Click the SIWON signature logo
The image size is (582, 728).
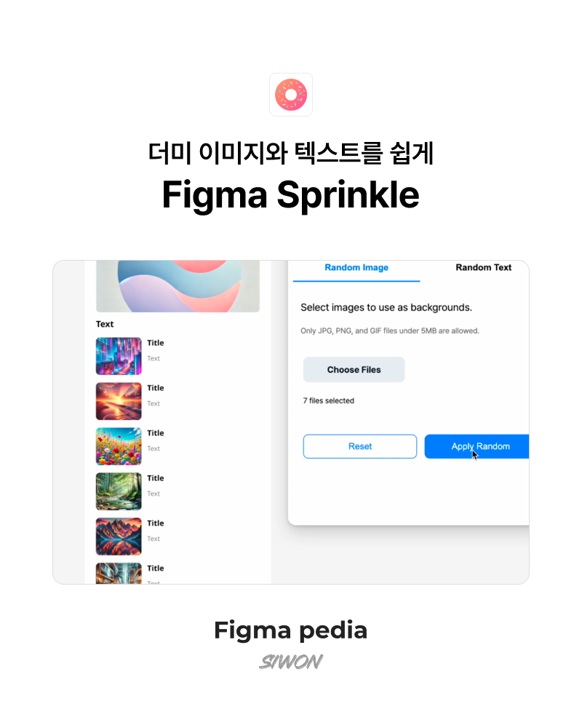click(291, 662)
